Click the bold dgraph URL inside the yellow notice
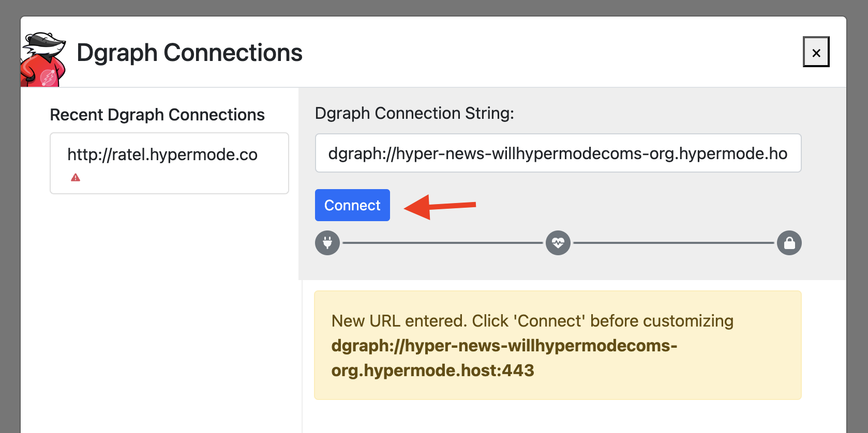868x433 pixels. (x=504, y=358)
